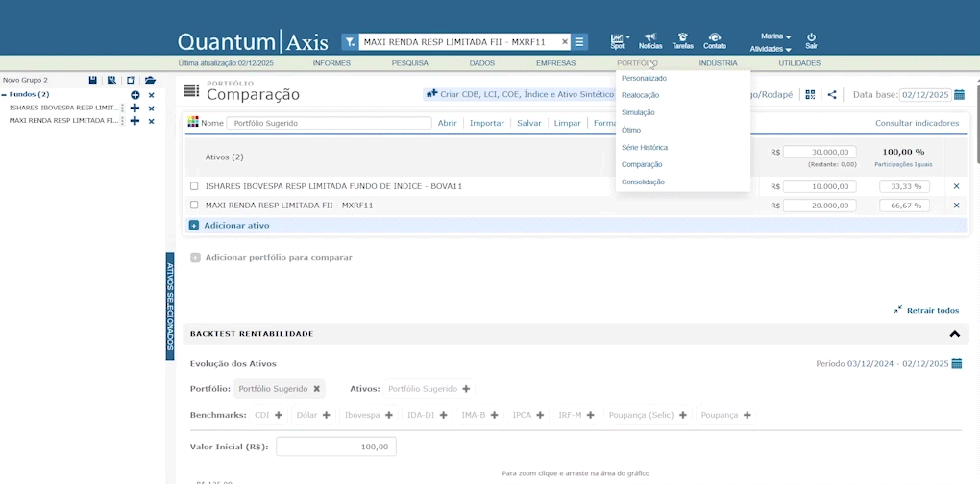Collapse the Fundos (2) tree group
This screenshot has height=484, width=980.
pyautogui.click(x=4, y=95)
